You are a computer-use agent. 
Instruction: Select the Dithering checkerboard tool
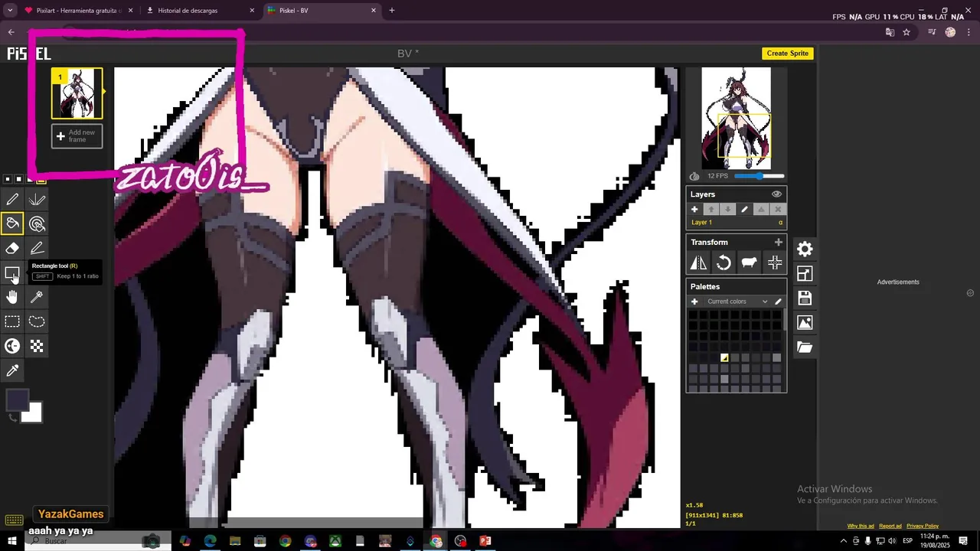(x=37, y=347)
